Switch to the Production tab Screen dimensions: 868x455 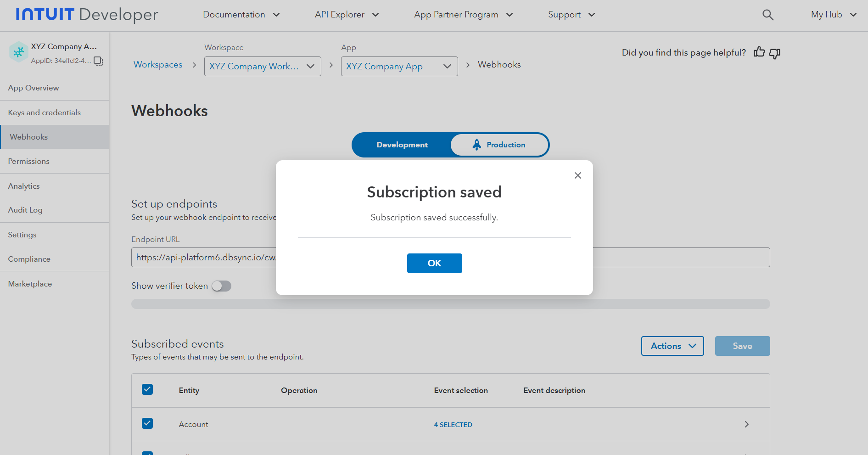[499, 145]
